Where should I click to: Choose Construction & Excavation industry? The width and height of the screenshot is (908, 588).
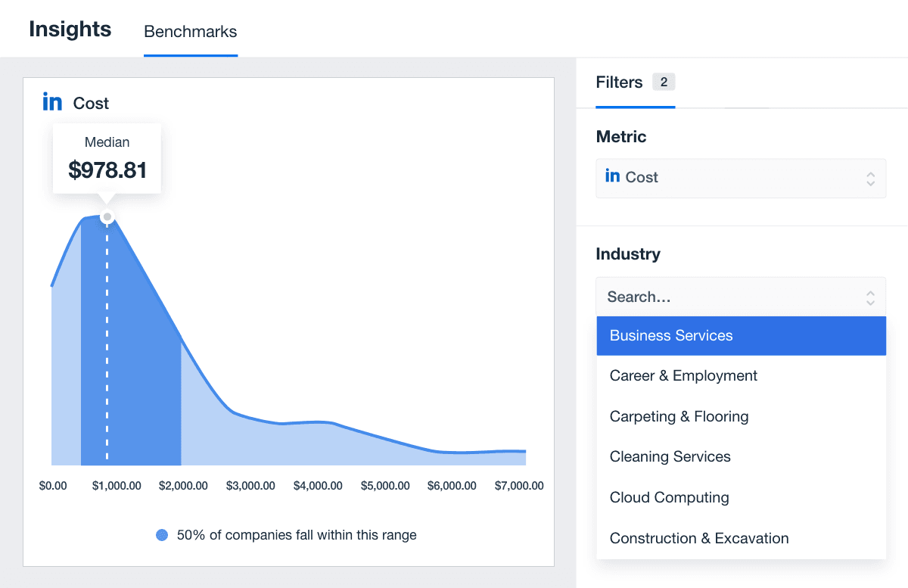coord(698,539)
